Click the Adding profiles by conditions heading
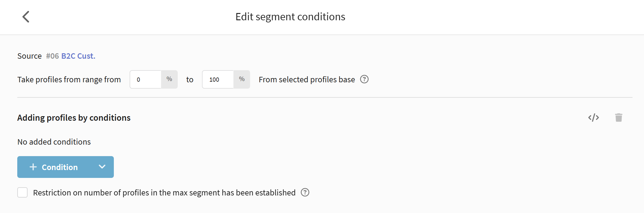The image size is (644, 213). point(74,118)
